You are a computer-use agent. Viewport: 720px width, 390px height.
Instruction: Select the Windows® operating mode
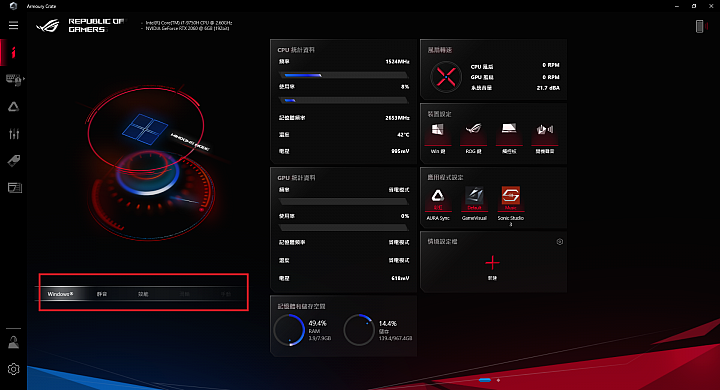(x=60, y=294)
